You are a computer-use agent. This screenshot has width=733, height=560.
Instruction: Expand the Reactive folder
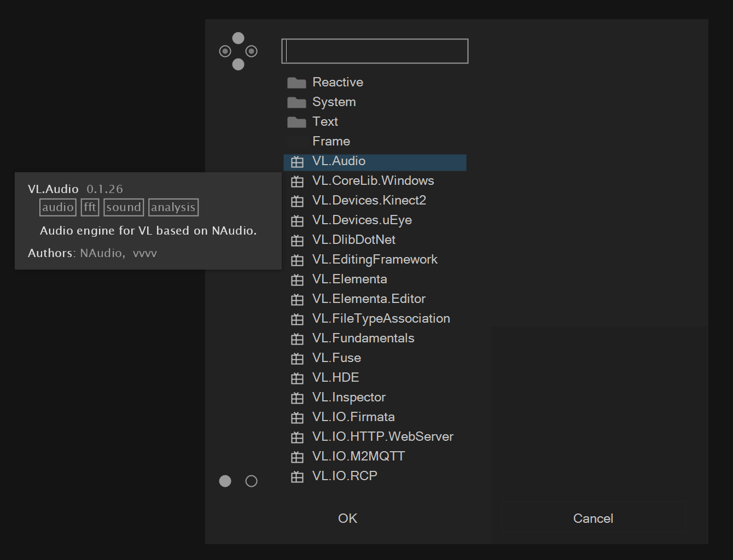pyautogui.click(x=338, y=83)
